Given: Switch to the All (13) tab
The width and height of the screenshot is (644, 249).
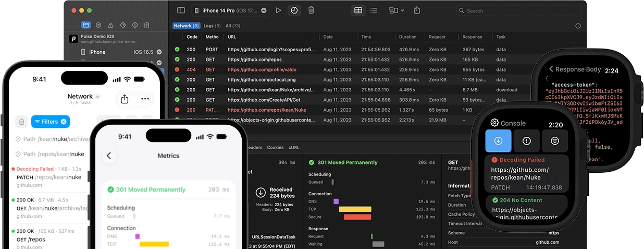Looking at the screenshot, I should [233, 26].
